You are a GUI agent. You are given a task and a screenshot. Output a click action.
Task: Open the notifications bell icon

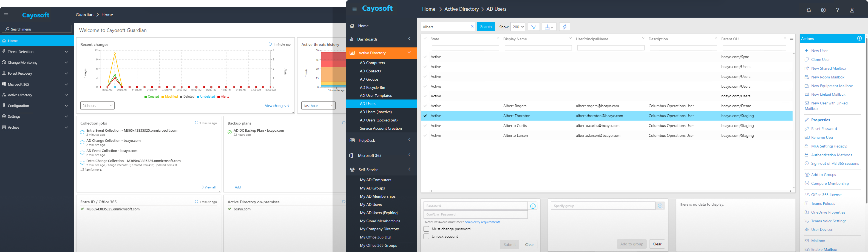coord(808,10)
